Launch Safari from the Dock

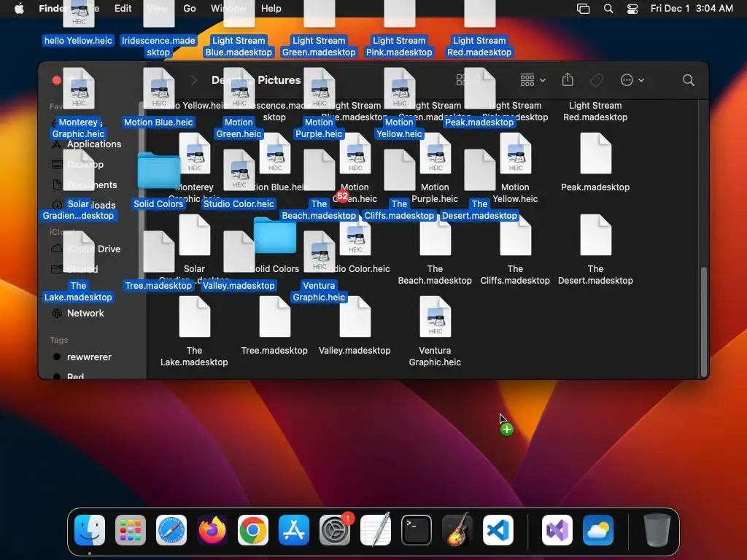tap(171, 530)
